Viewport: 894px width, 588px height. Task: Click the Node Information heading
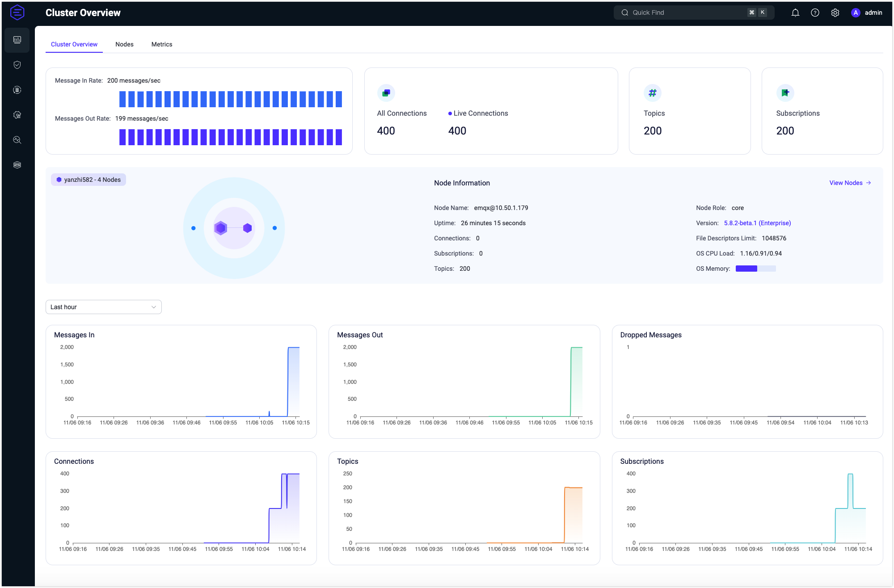click(x=462, y=183)
